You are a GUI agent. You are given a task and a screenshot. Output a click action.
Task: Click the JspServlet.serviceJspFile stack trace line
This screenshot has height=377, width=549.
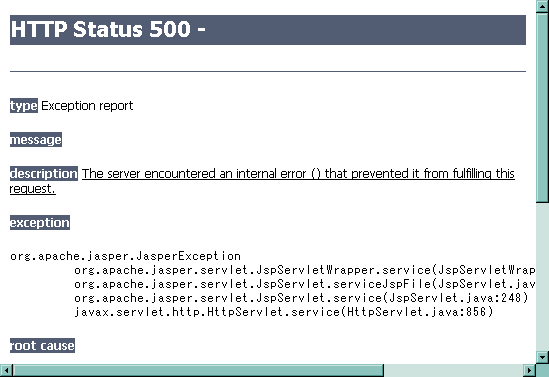click(x=305, y=284)
